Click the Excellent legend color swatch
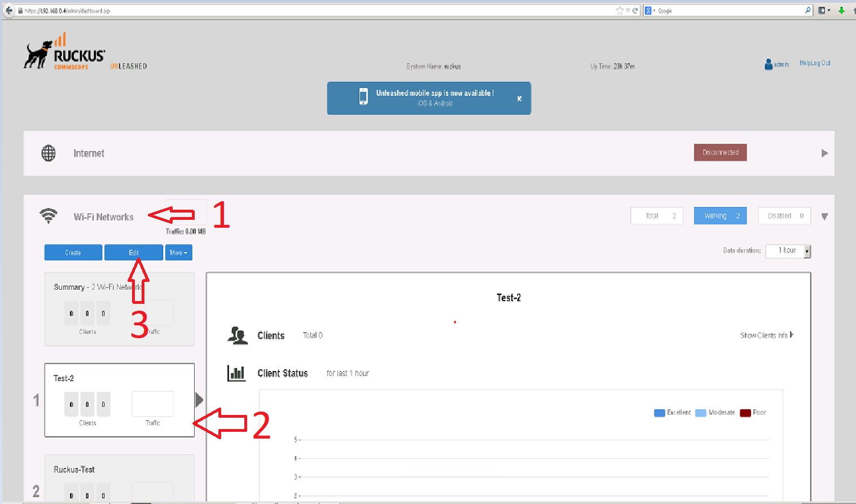This screenshot has height=504, width=856. (x=660, y=413)
